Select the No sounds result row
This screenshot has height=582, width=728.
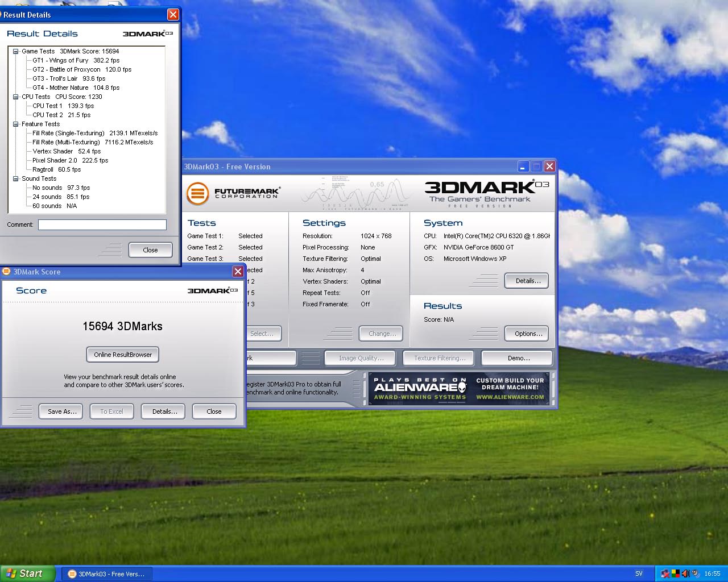point(61,188)
